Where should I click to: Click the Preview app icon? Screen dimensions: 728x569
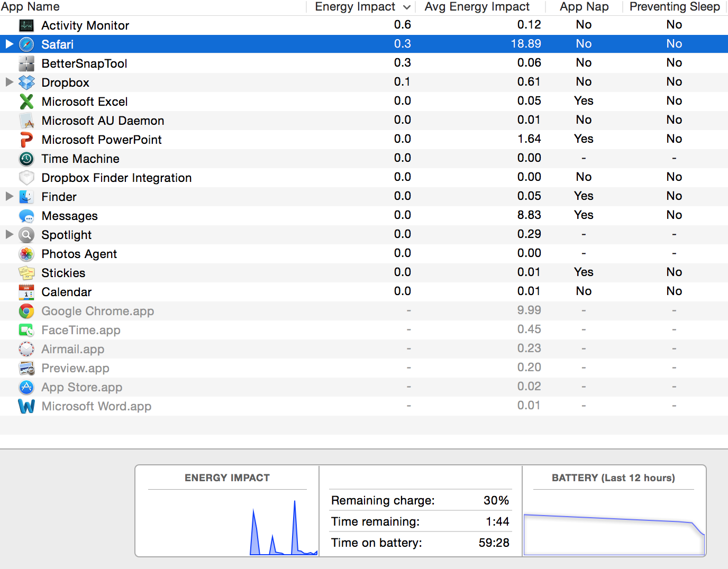pos(26,368)
